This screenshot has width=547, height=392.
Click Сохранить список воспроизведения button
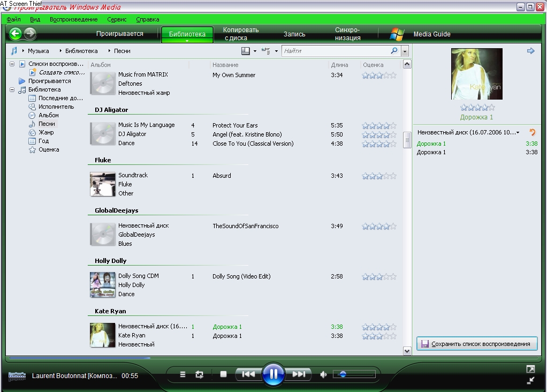(477, 344)
